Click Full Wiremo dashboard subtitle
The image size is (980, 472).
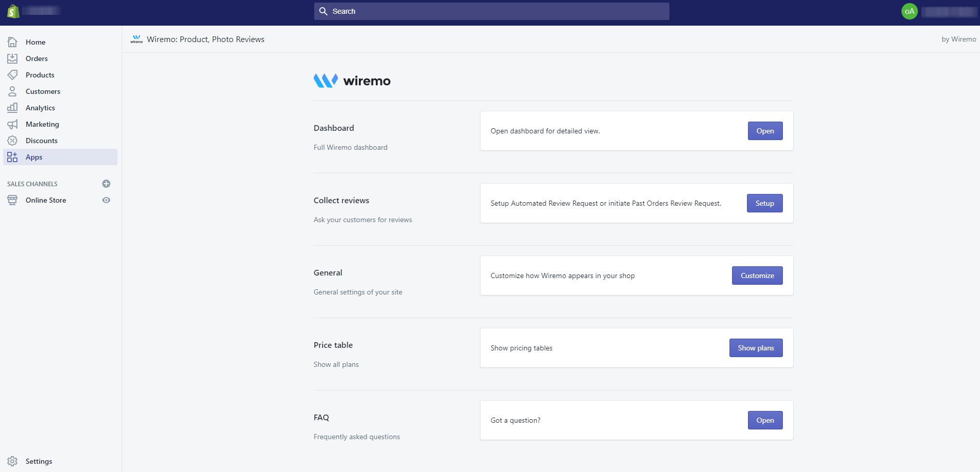(351, 147)
